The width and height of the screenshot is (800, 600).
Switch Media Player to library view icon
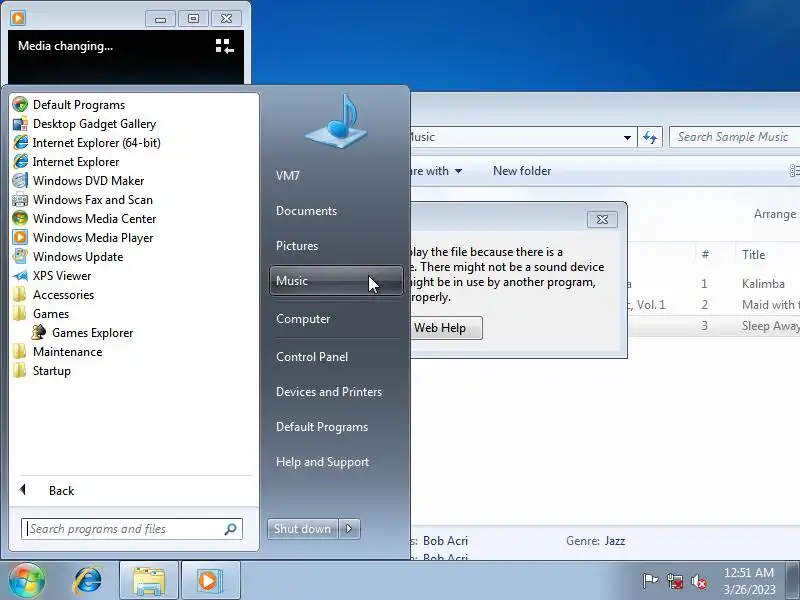[224, 46]
